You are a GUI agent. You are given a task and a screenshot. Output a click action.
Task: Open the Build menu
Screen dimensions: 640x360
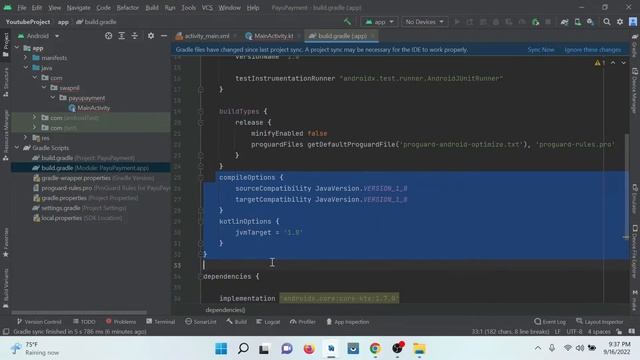152,8
